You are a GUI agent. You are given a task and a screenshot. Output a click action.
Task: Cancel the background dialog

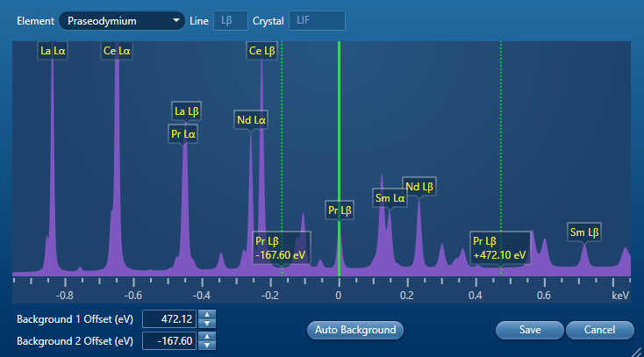[599, 330]
